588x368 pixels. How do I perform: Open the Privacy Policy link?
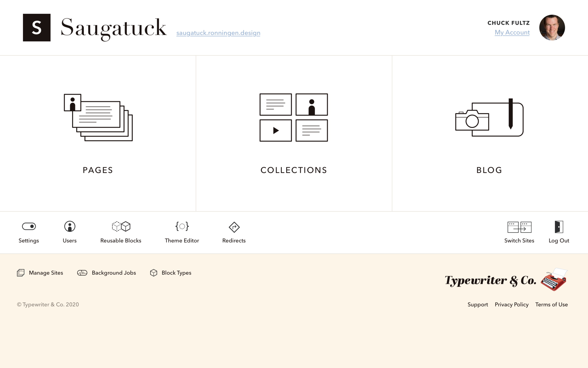click(511, 304)
